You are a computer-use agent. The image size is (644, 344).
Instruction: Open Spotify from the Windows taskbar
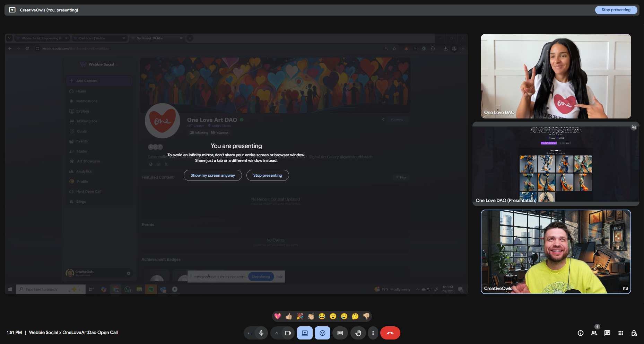[151, 289]
